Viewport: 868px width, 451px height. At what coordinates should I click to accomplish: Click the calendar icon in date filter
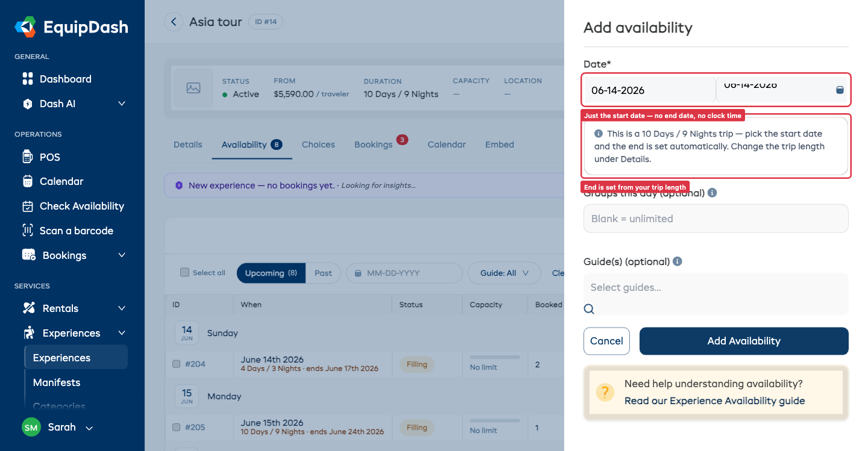(358, 273)
